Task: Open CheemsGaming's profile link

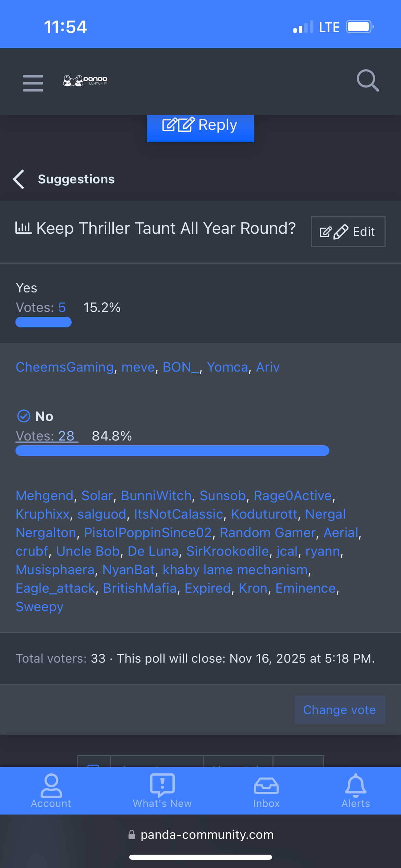Action: pos(65,367)
